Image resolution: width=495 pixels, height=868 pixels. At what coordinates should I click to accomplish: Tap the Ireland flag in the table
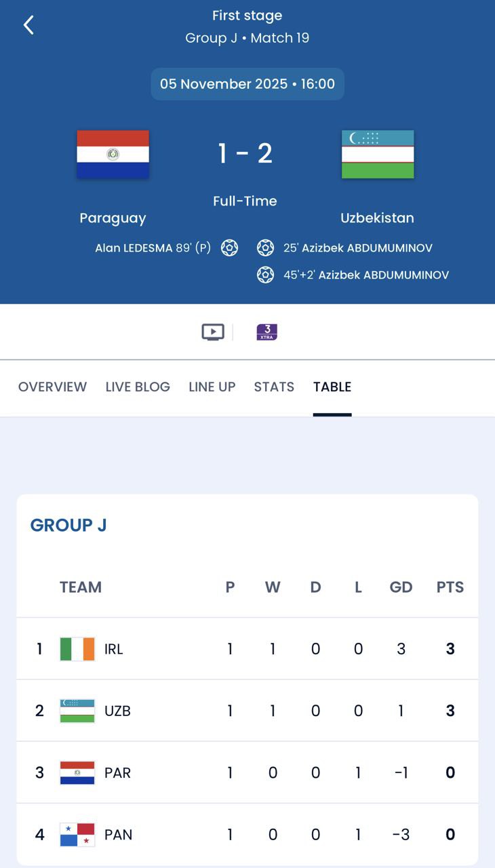[x=77, y=649]
